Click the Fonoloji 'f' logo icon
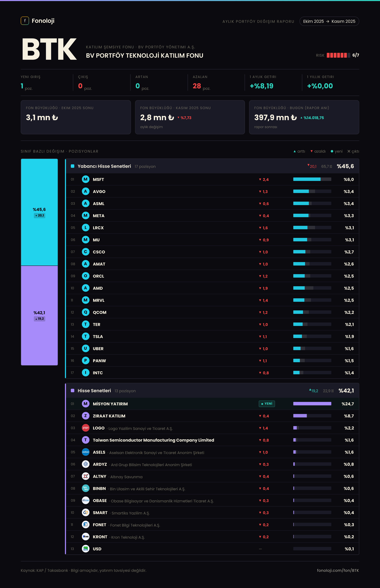 pyautogui.click(x=25, y=21)
